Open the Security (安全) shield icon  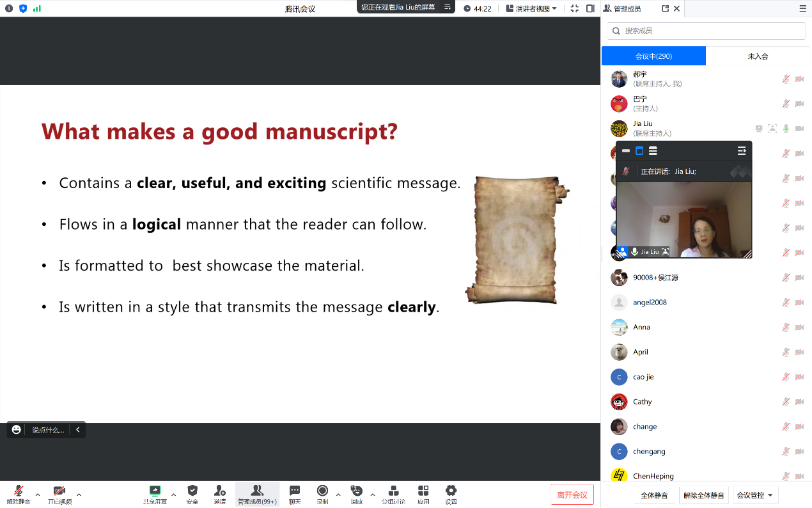pos(192,494)
